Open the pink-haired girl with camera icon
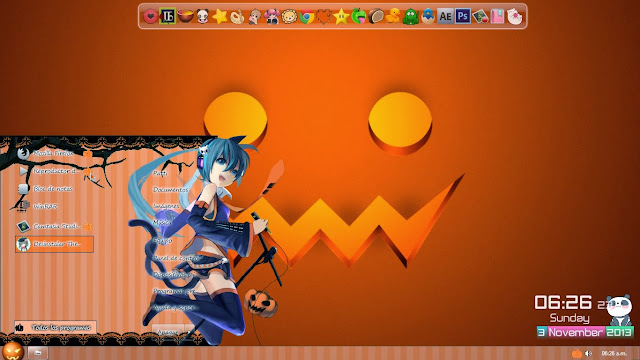The width and height of the screenshot is (640, 360). click(x=271, y=17)
